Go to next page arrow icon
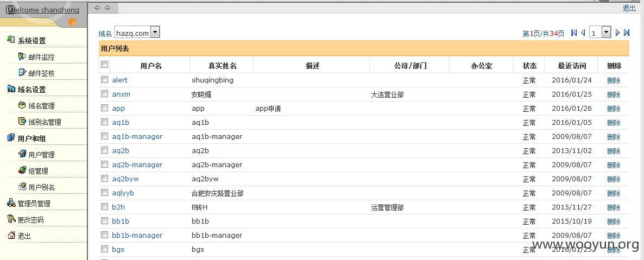 617,33
